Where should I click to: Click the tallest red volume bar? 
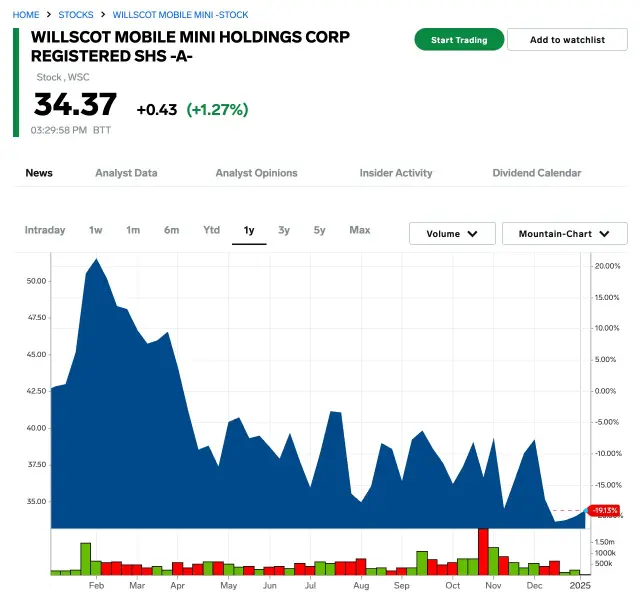pyautogui.click(x=483, y=551)
